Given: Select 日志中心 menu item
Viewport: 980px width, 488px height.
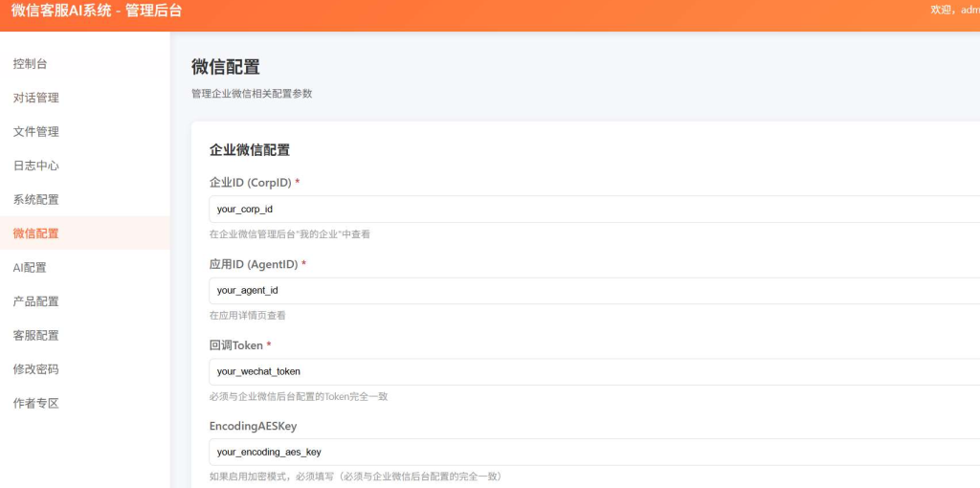Looking at the screenshot, I should click(x=84, y=166).
